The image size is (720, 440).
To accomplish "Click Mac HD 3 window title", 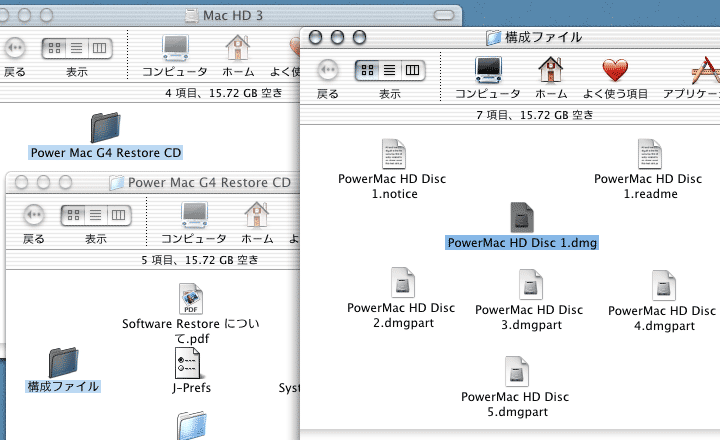I will point(233,16).
